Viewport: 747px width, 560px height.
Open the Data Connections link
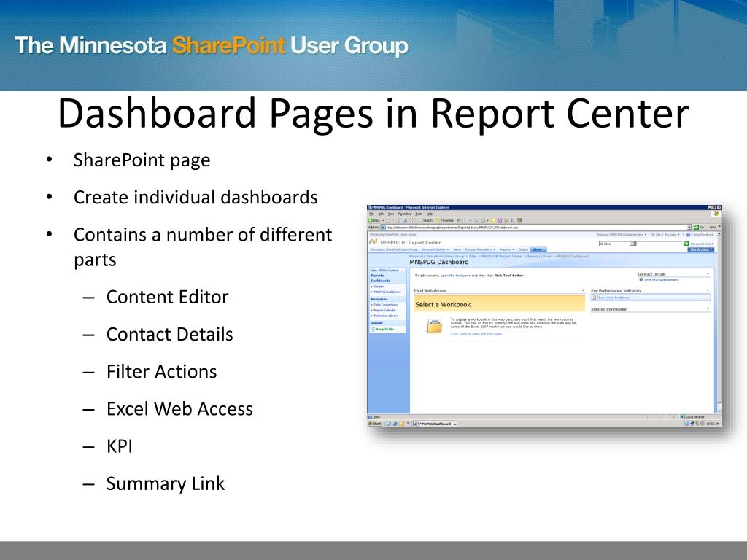(386, 305)
